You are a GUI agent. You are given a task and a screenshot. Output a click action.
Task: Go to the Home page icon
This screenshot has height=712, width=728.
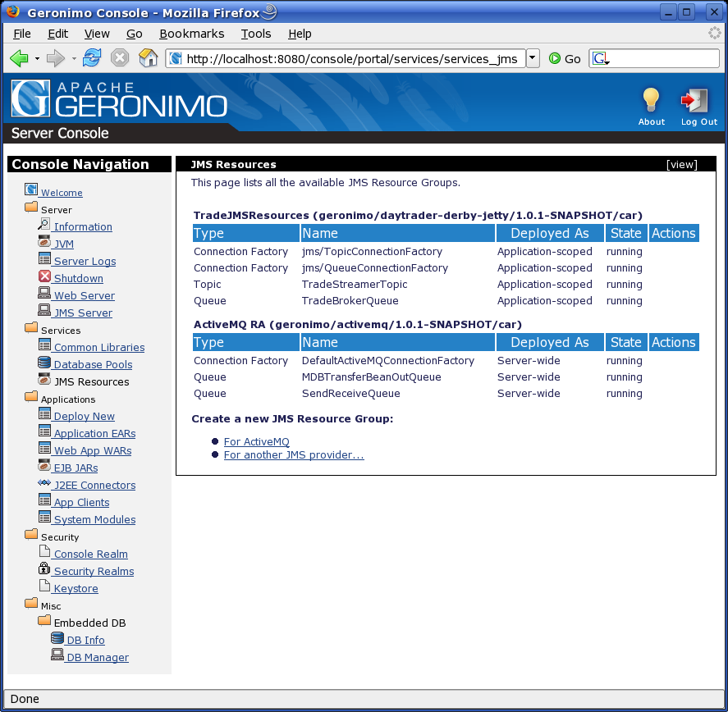pyautogui.click(x=148, y=58)
